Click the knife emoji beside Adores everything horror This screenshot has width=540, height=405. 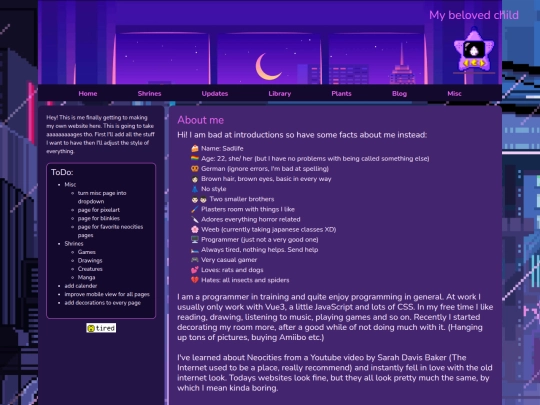point(195,219)
